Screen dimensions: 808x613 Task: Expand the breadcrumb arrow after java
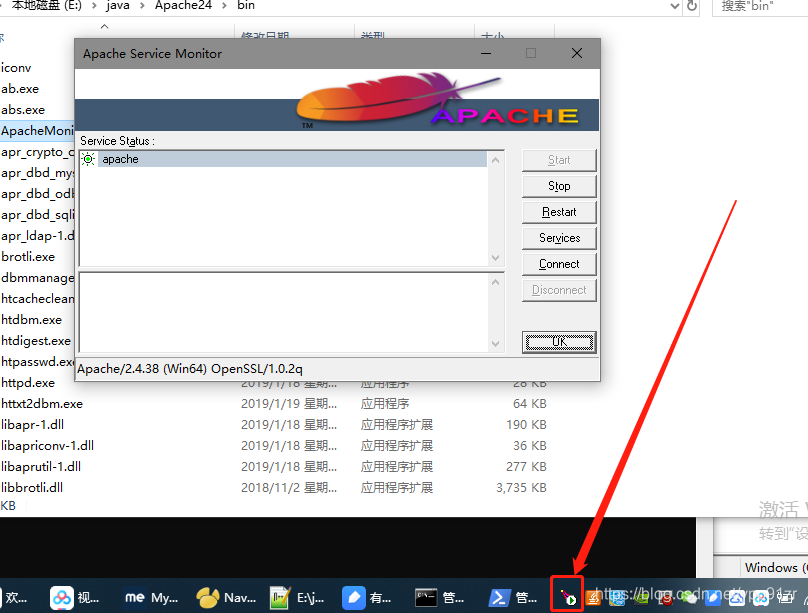click(142, 6)
